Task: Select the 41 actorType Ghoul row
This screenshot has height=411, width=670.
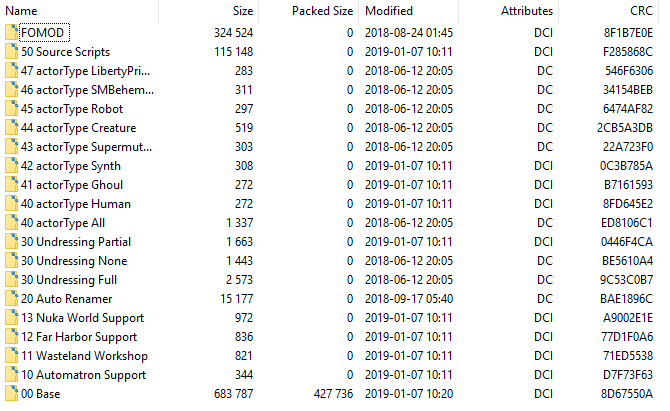Action: [x=329, y=185]
